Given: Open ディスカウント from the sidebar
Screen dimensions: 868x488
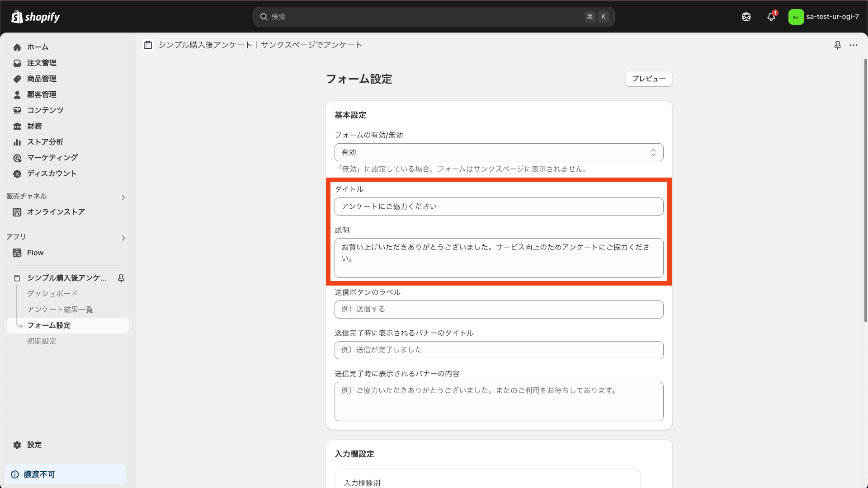Looking at the screenshot, I should click(x=51, y=174).
